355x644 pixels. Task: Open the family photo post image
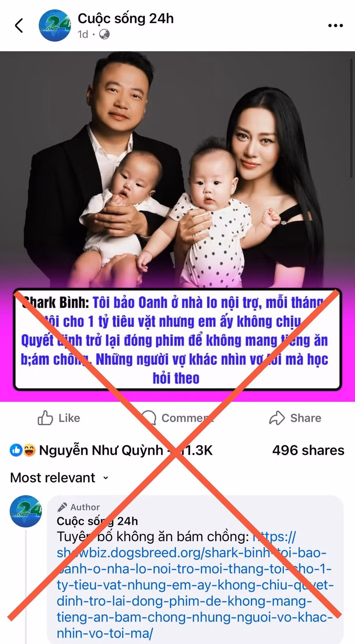(x=176, y=169)
